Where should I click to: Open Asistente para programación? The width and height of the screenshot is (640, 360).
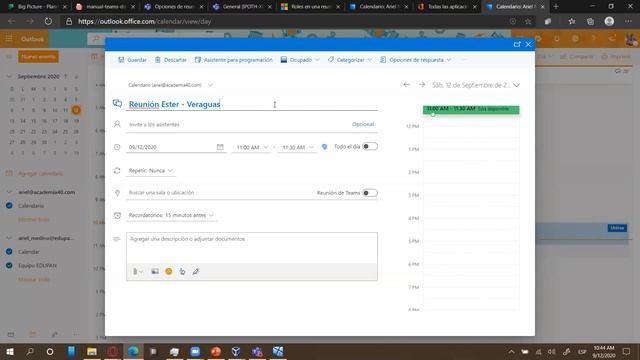click(x=233, y=60)
